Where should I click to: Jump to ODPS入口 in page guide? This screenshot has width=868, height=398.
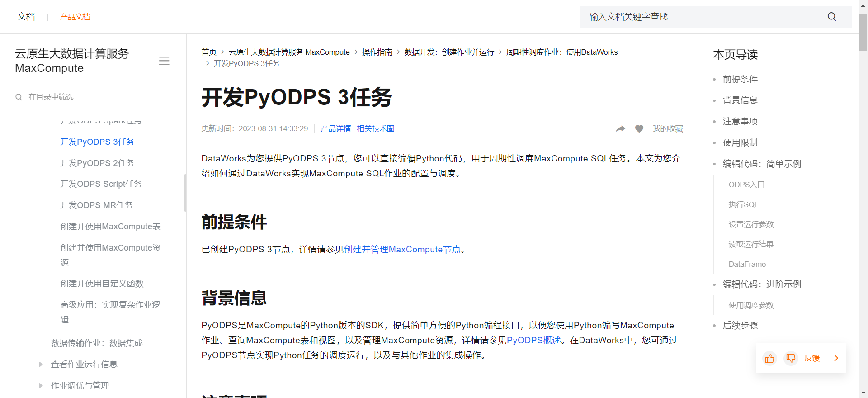pos(746,185)
